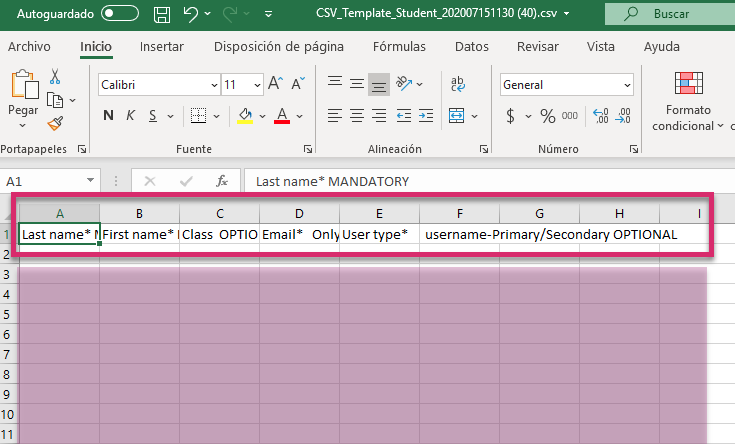Click the text Orientation icon
This screenshot has width=735, height=444.
coord(404,83)
